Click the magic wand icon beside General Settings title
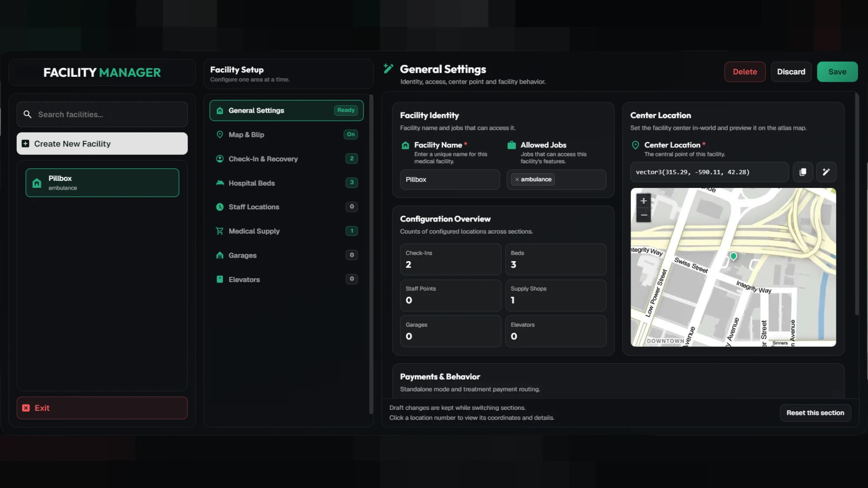 [x=388, y=69]
